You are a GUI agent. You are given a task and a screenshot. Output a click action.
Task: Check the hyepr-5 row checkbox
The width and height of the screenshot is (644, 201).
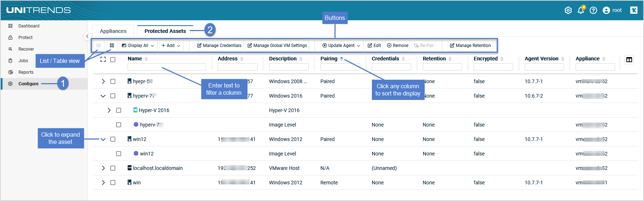click(x=113, y=81)
